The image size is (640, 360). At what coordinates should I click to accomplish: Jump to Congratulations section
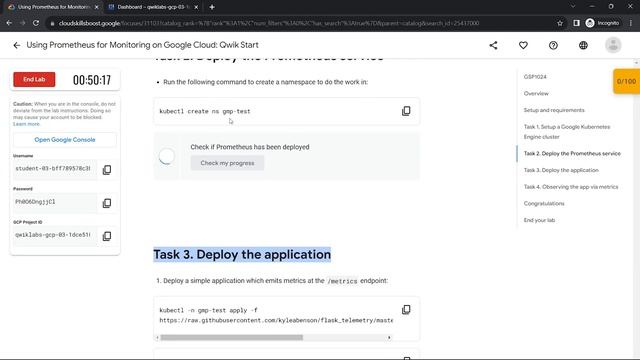(x=544, y=203)
